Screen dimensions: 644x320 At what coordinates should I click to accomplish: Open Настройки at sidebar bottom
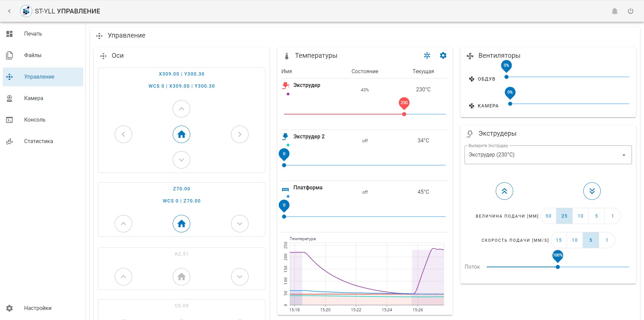[43, 308]
